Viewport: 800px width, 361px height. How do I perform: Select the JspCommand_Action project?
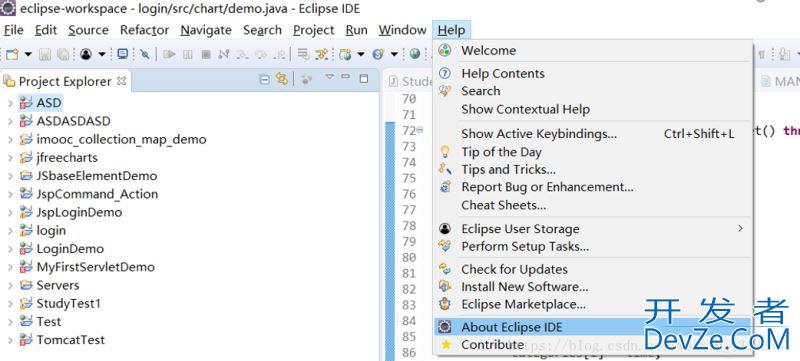tap(97, 194)
